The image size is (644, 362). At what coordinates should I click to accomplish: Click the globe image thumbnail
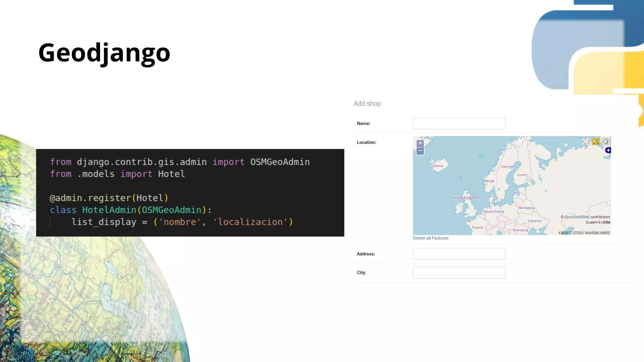[79, 283]
